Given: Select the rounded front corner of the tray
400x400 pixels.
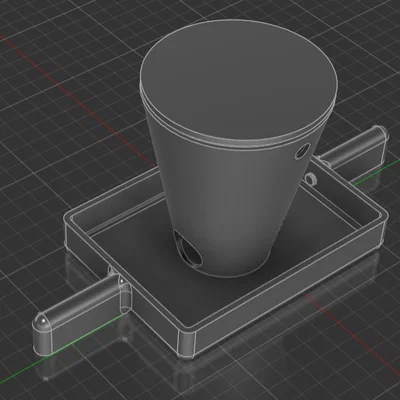Looking at the screenshot, I should click(187, 344).
